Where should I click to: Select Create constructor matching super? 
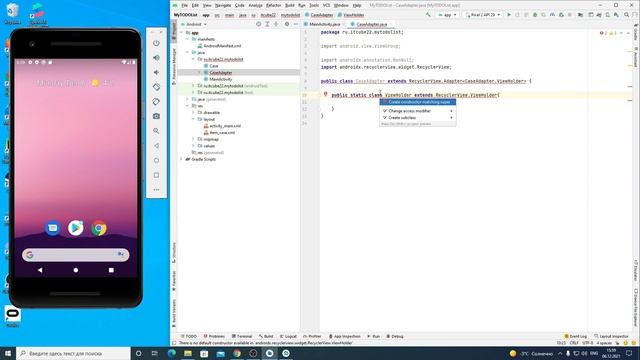pyautogui.click(x=418, y=102)
